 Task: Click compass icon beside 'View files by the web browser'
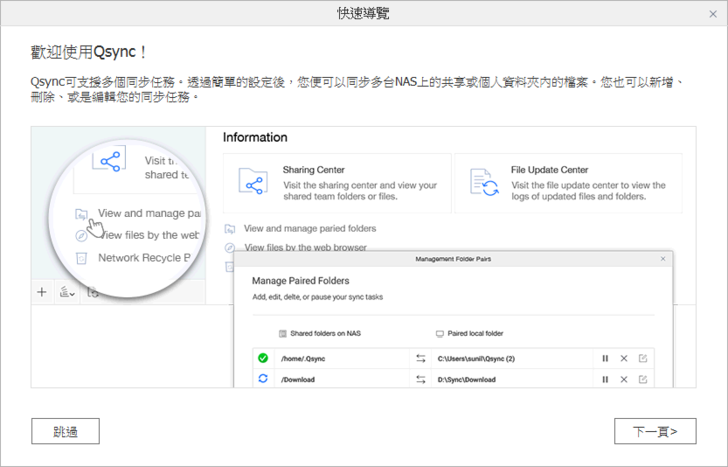230,248
